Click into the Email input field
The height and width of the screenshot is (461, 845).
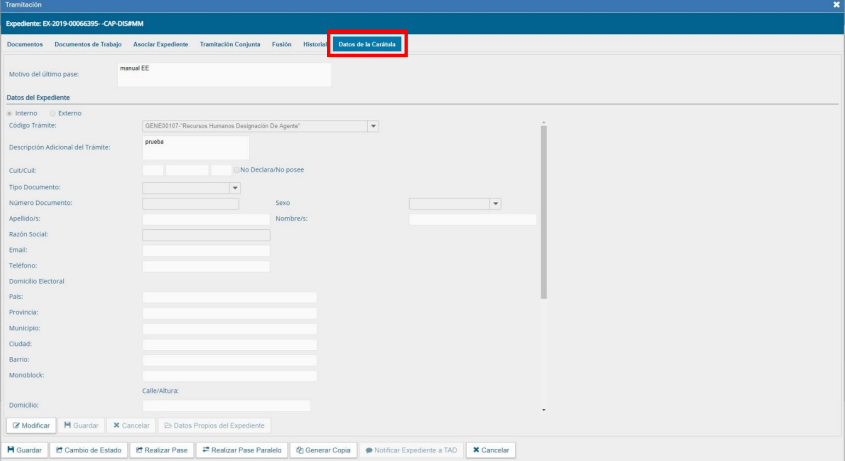pyautogui.click(x=206, y=249)
